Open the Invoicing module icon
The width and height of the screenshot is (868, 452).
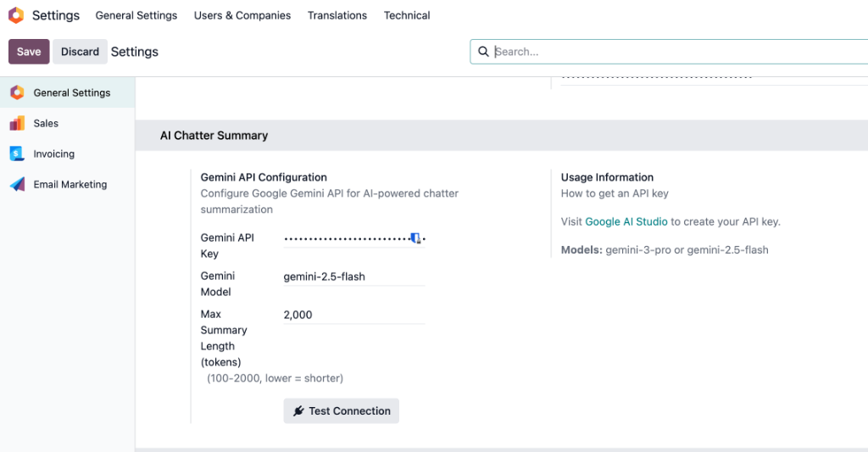pyautogui.click(x=17, y=153)
